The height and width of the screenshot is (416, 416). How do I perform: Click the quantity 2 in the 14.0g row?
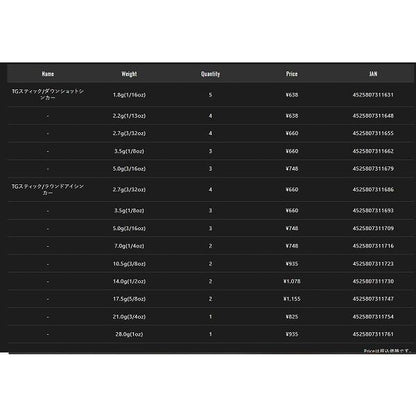210,281
